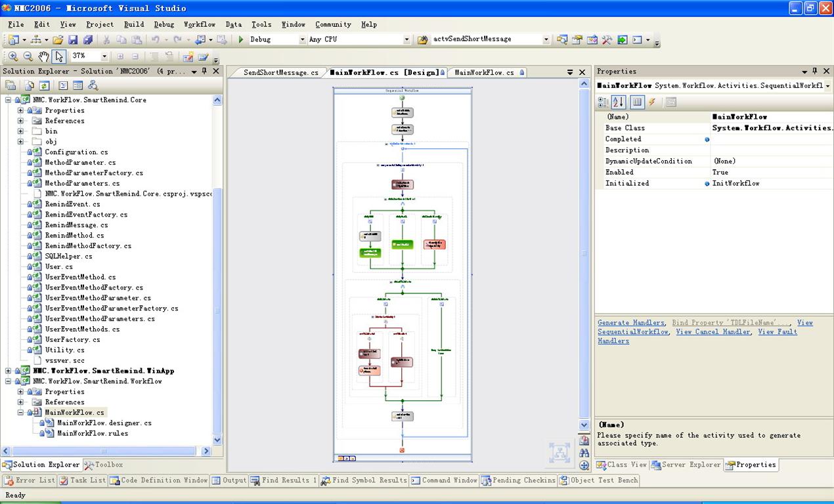Select the default pointer tool
Image resolution: width=834 pixels, height=504 pixels.
pyautogui.click(x=59, y=56)
